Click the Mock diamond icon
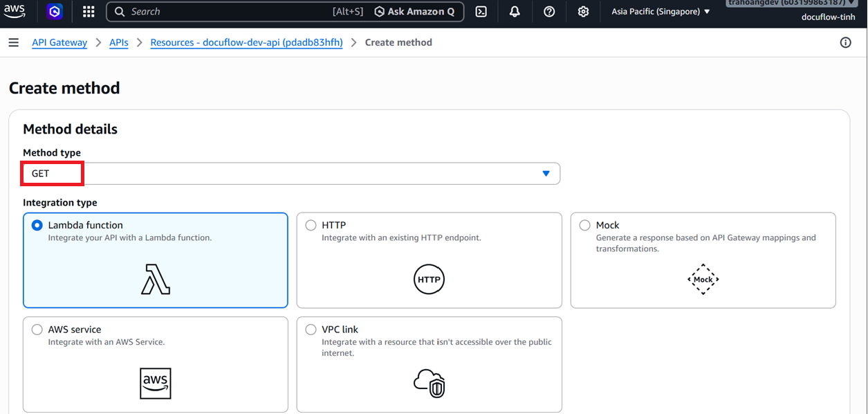 pyautogui.click(x=703, y=280)
